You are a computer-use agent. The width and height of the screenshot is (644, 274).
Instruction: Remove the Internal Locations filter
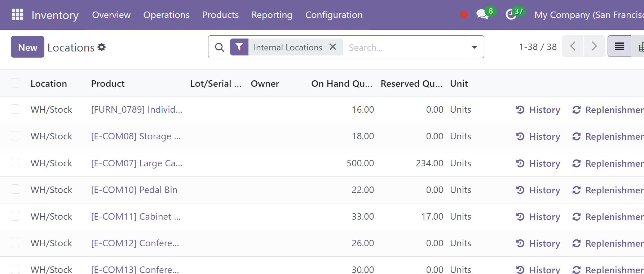(333, 47)
